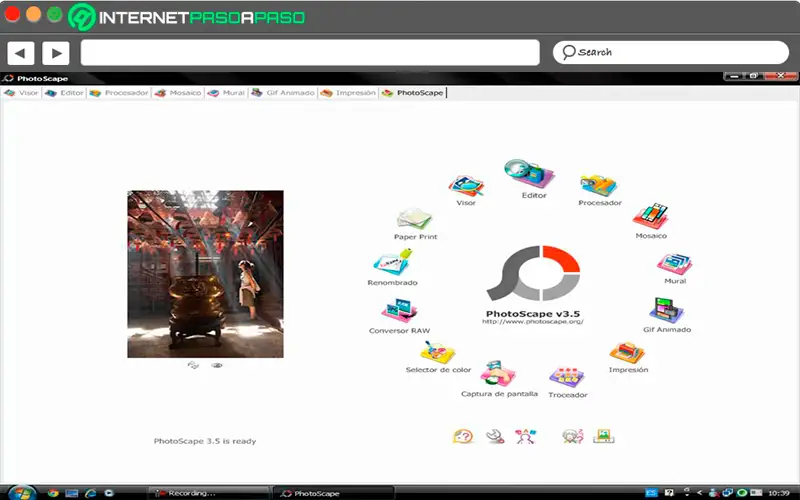Viewport: 800px width, 500px height.
Task: Select the Recording taskbar button
Action: click(x=208, y=493)
